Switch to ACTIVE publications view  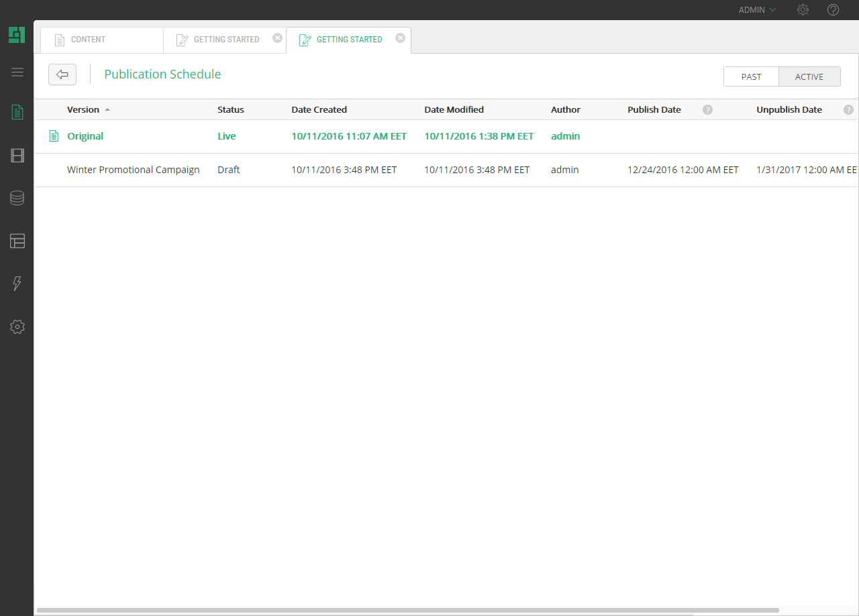pos(809,76)
